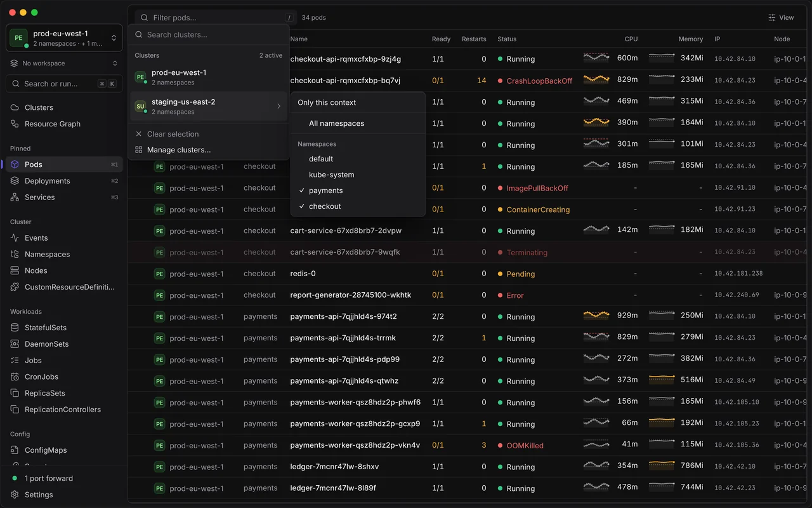Sort by the Restarts column header
The height and width of the screenshot is (508, 812).
coord(474,39)
